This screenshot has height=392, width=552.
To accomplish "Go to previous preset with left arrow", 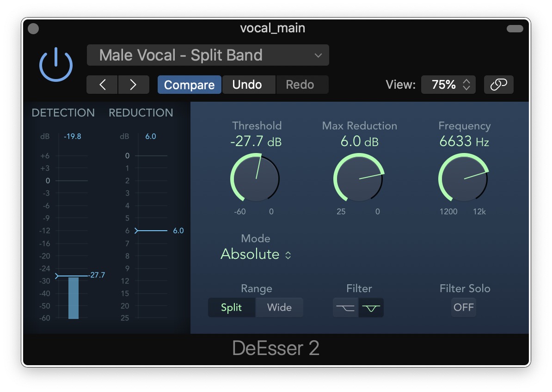I will 103,85.
